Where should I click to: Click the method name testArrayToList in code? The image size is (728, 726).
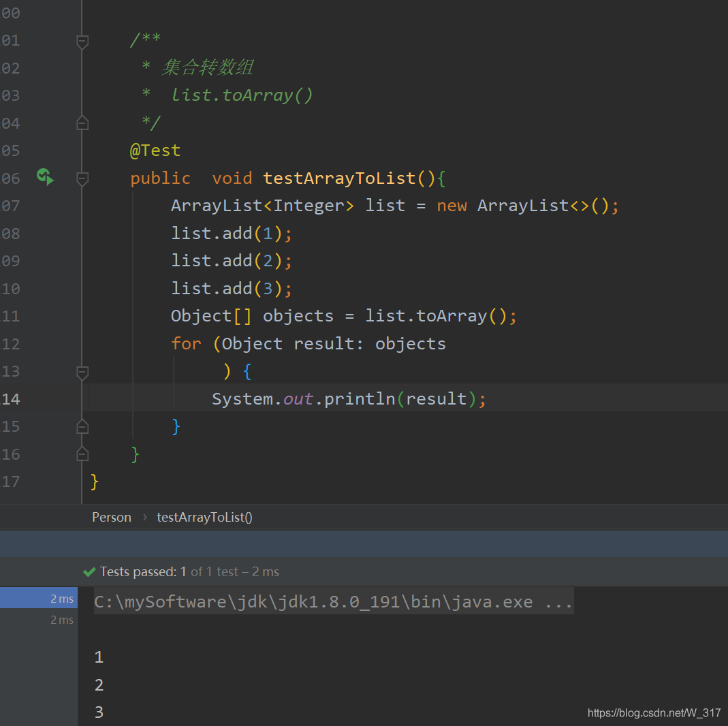coord(339,178)
